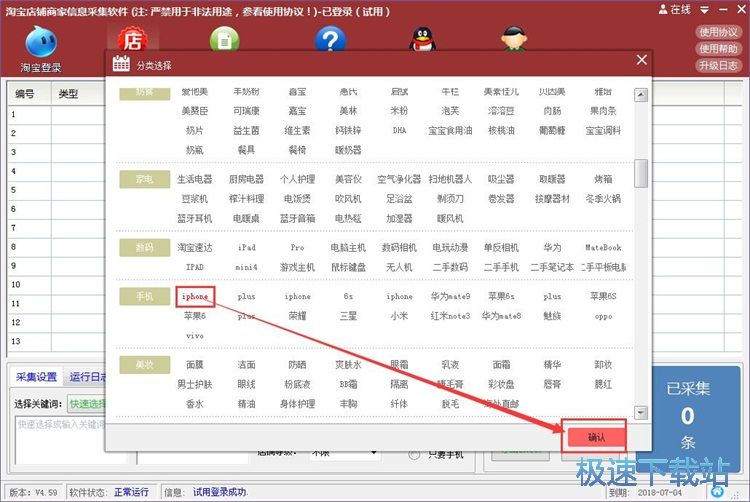This screenshot has height=502, width=750.
Task: Select the 电饭煲 category item
Action: click(x=298, y=199)
